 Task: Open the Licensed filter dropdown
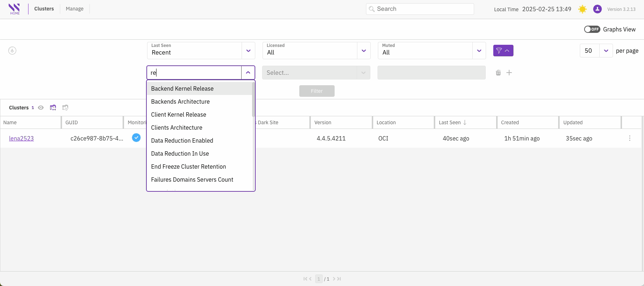363,51
